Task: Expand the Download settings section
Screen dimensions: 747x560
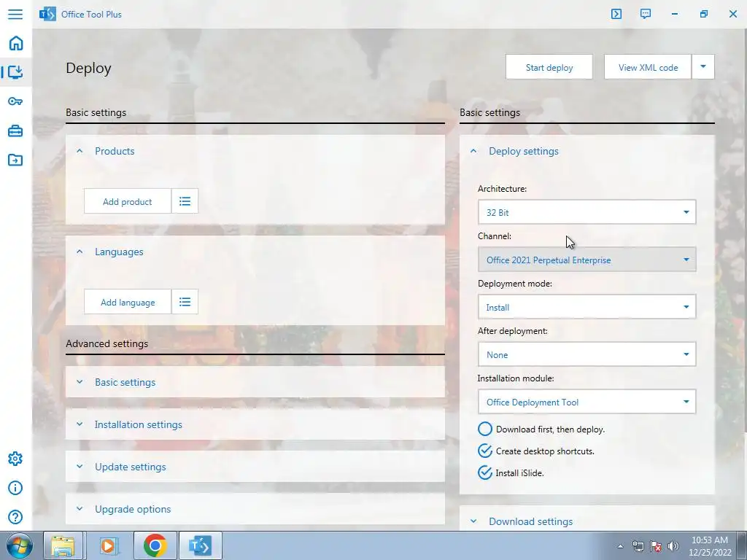Action: 587,521
